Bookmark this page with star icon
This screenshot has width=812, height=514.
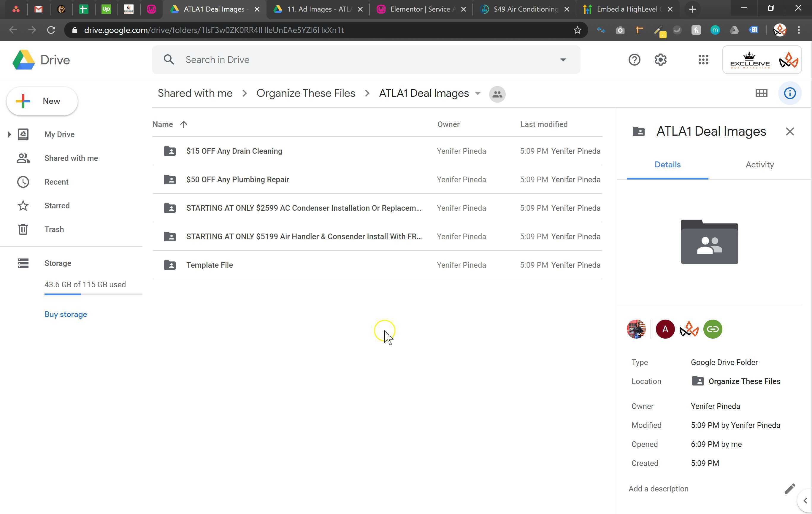click(577, 30)
